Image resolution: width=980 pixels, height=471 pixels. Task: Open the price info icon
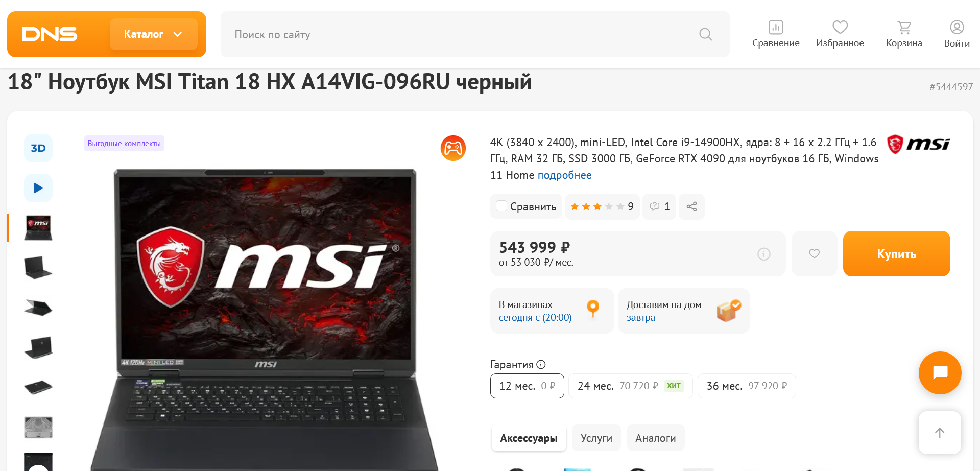pos(764,254)
